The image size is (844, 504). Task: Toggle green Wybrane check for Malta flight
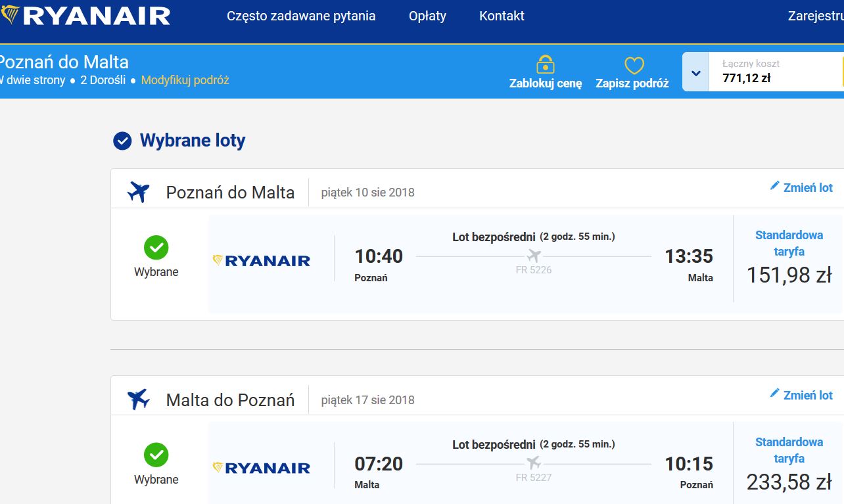(x=156, y=455)
